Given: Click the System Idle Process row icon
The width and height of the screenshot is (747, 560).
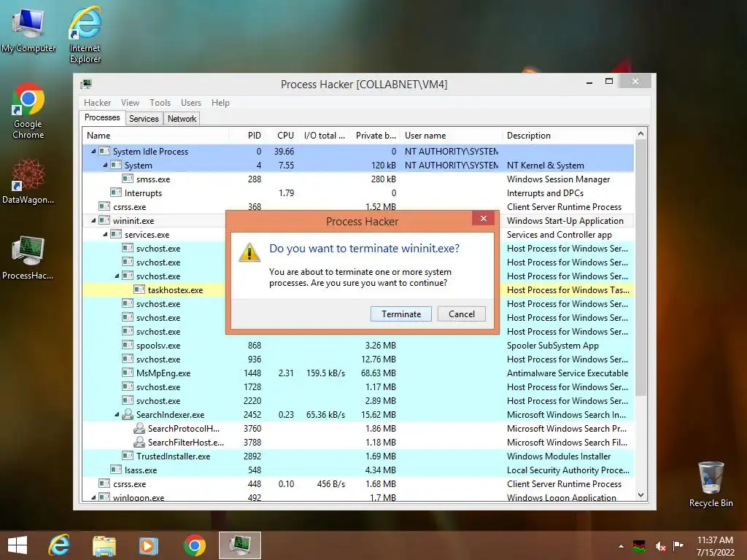Looking at the screenshot, I should pos(104,152).
